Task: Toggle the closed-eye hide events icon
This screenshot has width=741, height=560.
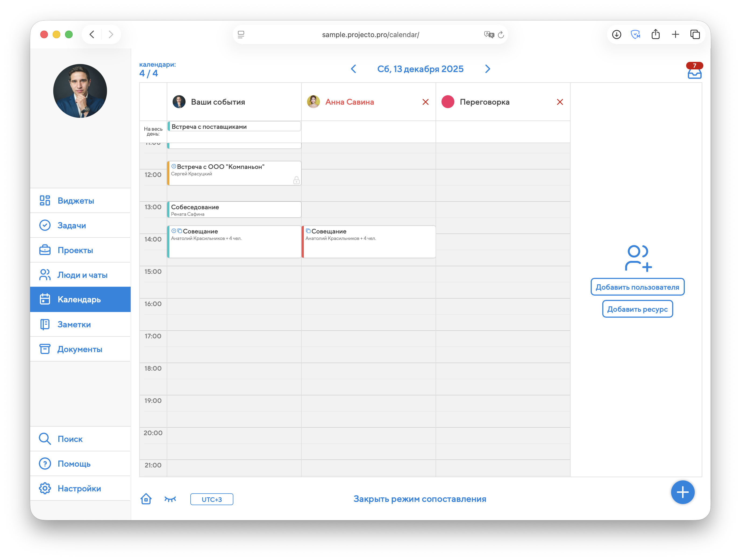Action: [x=170, y=499]
